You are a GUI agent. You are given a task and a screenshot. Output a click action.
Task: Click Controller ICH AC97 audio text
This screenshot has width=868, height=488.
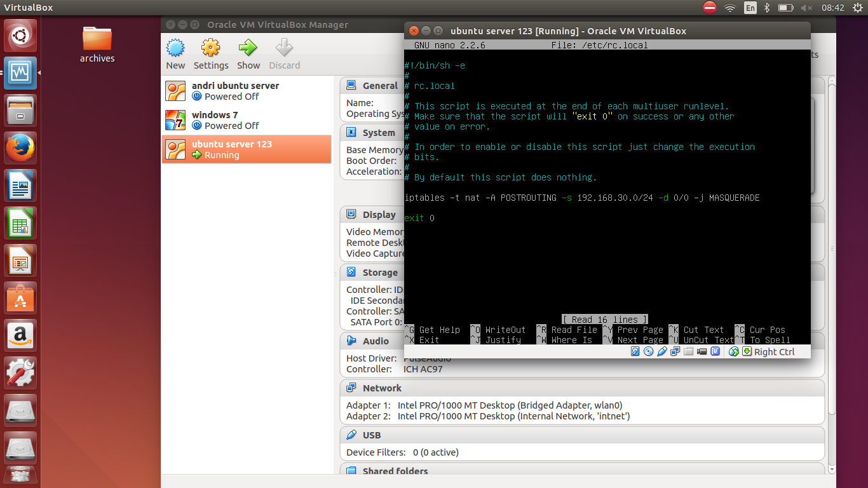[395, 369]
